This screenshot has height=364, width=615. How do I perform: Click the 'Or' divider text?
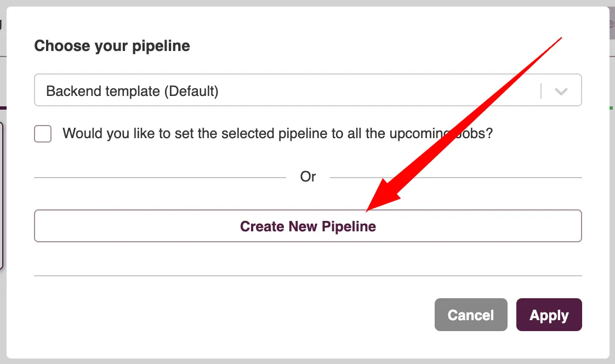[308, 177]
